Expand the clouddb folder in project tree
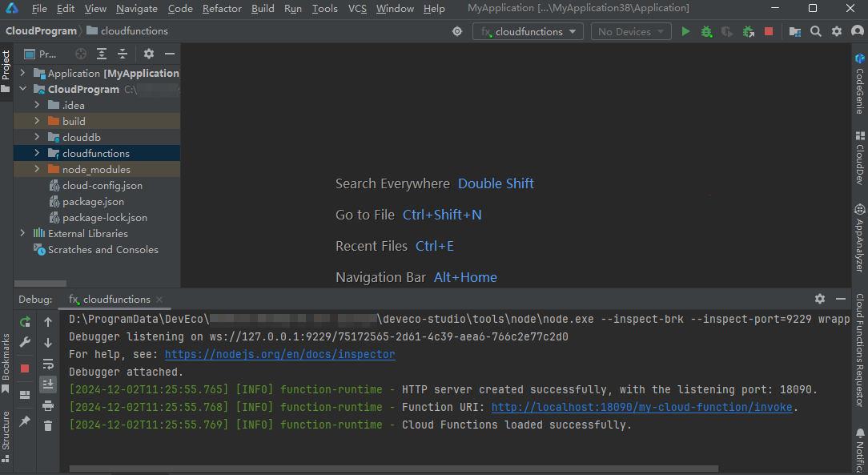The image size is (868, 475). [37, 137]
